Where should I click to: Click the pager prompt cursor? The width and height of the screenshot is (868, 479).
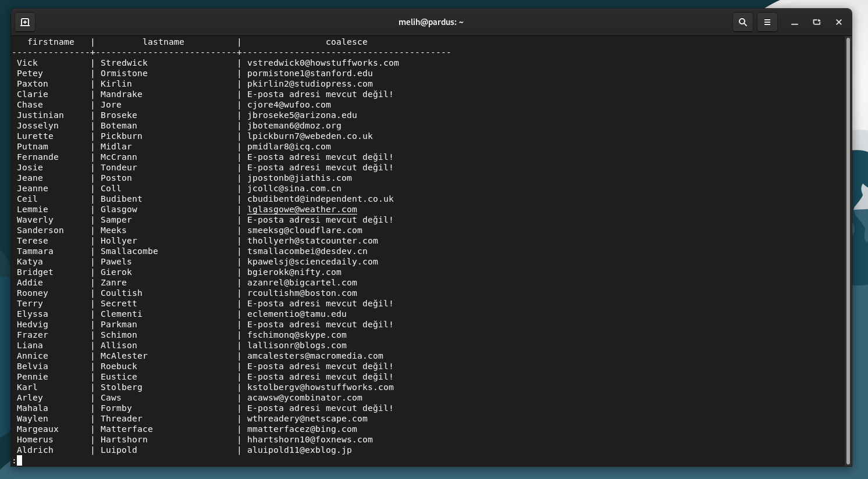19,460
